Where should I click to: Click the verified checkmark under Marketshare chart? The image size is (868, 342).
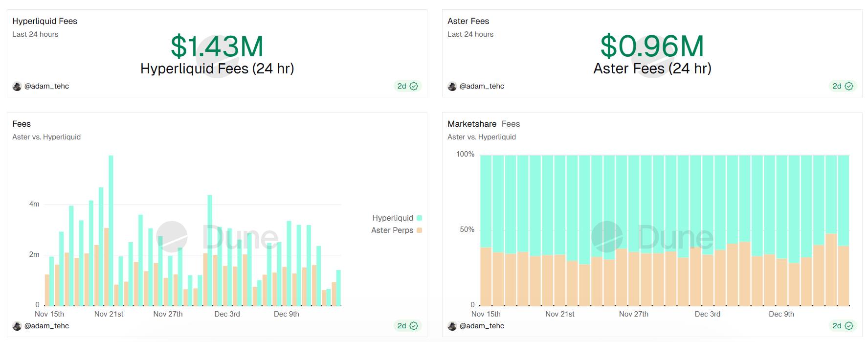point(849,326)
